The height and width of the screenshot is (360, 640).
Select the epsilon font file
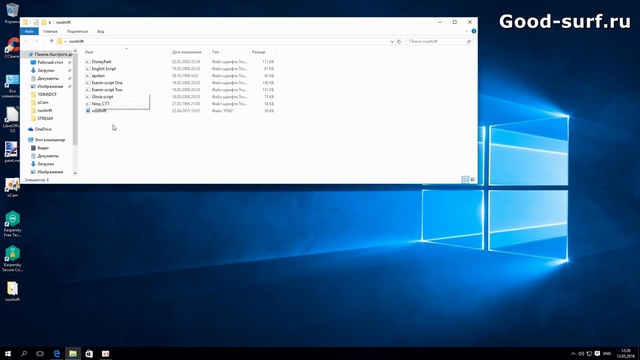tap(98, 76)
